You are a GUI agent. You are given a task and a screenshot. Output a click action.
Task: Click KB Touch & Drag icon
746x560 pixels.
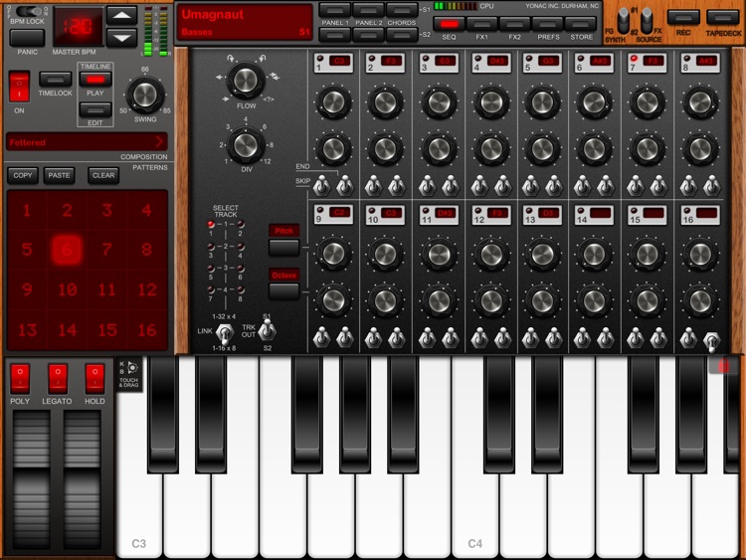(x=129, y=374)
